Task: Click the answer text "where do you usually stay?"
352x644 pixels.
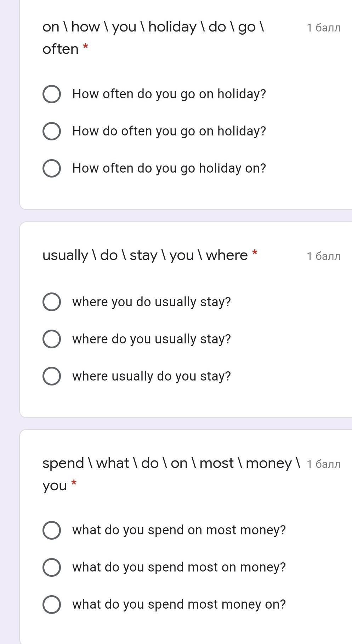Action: 151,339
